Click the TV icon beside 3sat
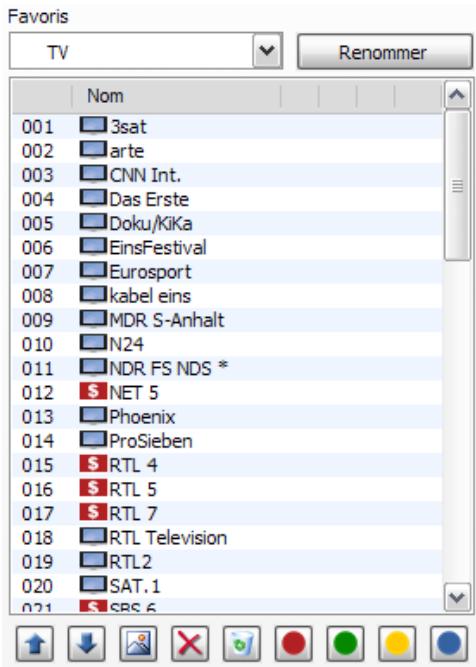The height and width of the screenshot is (667, 476). [93, 126]
